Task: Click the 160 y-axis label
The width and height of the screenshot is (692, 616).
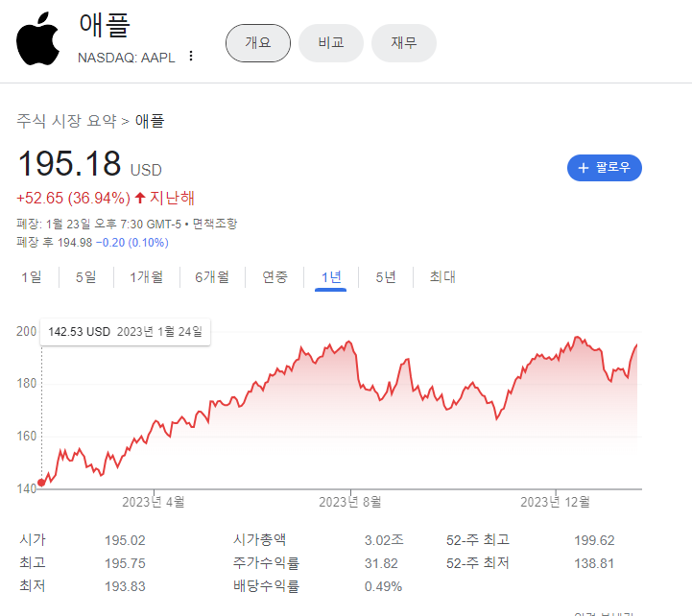Action: 27,437
